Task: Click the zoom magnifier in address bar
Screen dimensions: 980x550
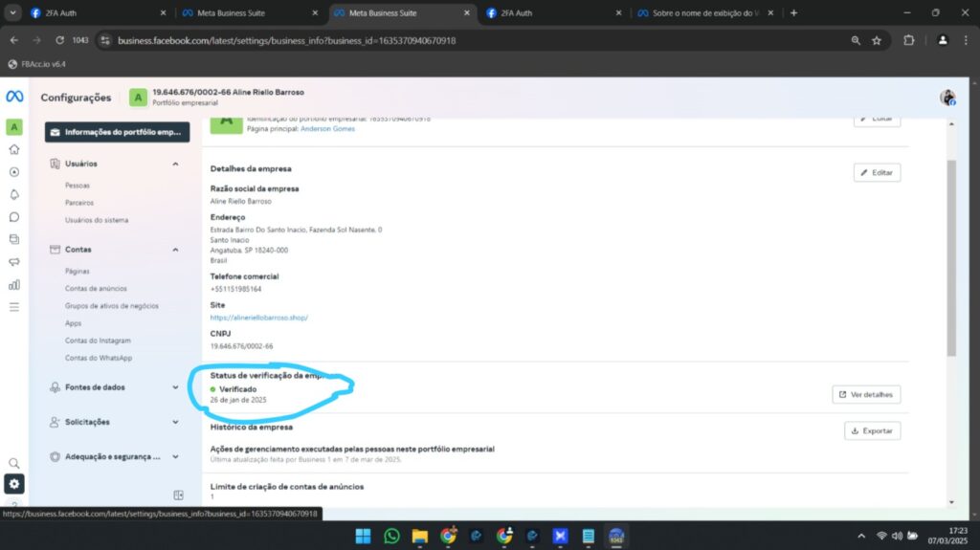Action: point(856,40)
